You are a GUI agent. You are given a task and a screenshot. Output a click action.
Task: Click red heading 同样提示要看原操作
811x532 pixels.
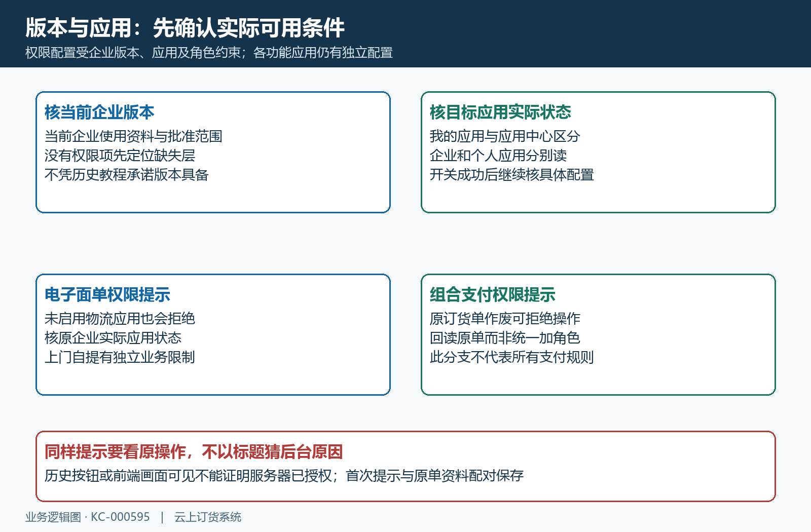tap(115, 451)
